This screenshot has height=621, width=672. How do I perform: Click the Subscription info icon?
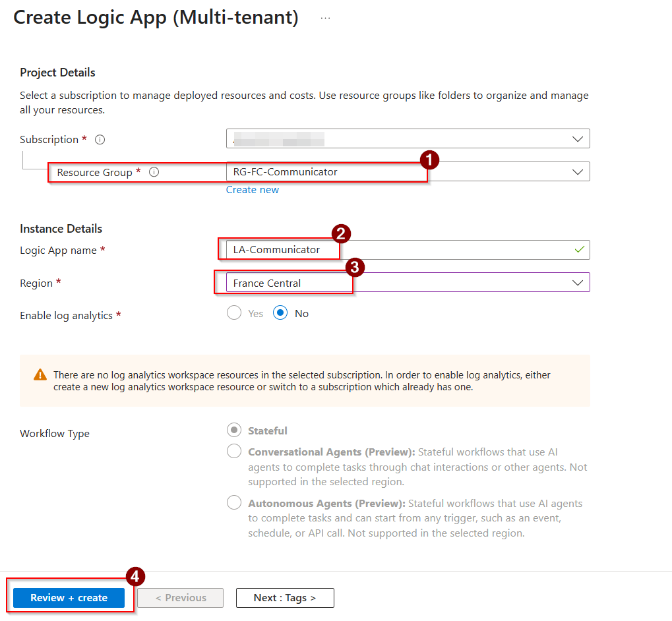[100, 140]
